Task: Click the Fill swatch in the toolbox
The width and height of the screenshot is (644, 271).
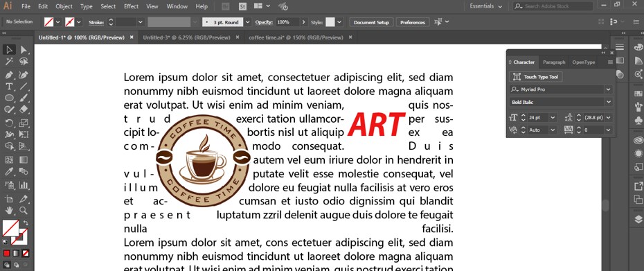Action: 10,228
